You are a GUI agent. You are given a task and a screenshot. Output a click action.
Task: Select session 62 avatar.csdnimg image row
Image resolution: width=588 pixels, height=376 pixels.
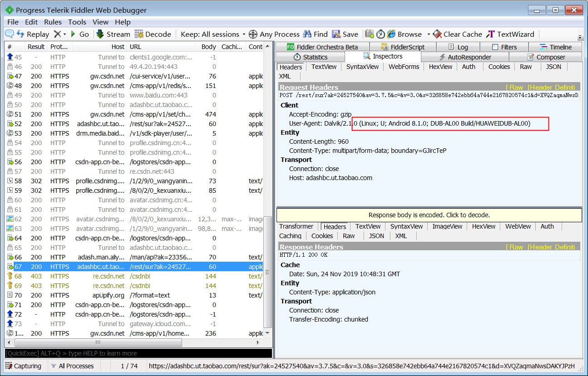[134, 219]
